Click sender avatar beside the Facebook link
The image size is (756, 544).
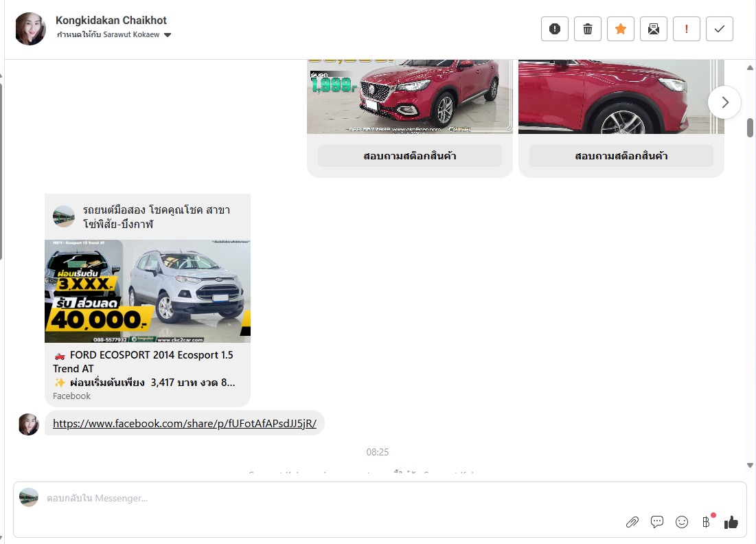tap(28, 424)
